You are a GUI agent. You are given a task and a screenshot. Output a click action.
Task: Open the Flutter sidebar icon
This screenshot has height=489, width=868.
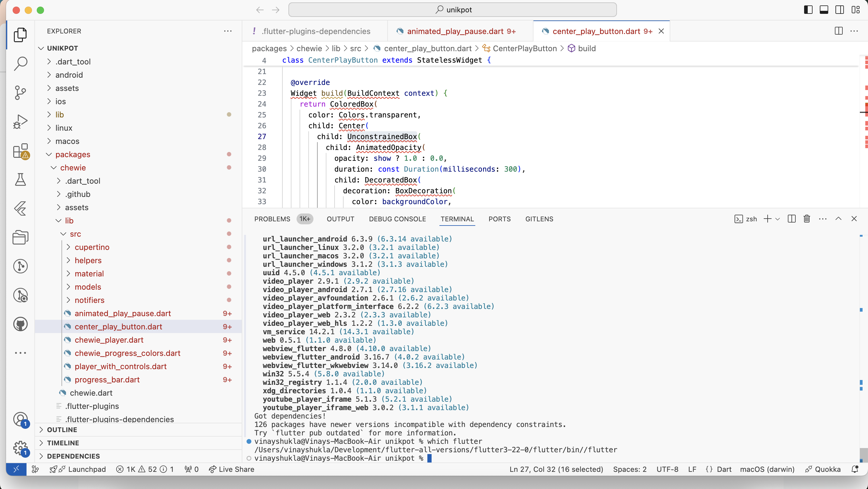click(x=20, y=209)
